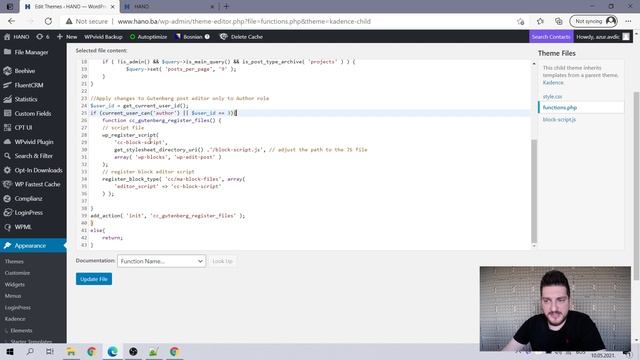Click the Search Contacts button

click(551, 37)
